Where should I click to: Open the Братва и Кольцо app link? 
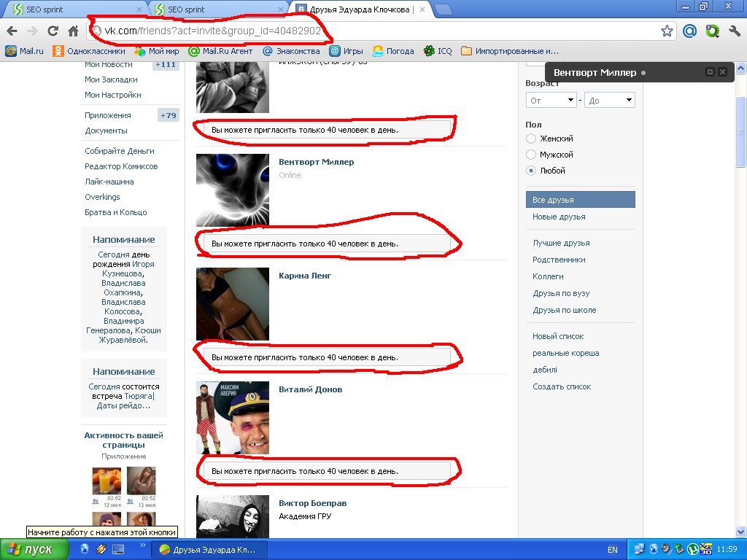[116, 212]
